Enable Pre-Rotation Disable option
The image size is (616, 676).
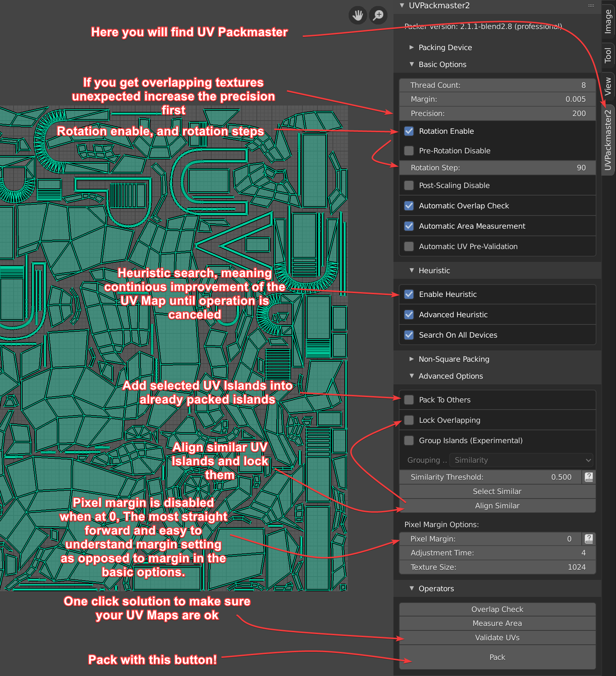(x=409, y=151)
